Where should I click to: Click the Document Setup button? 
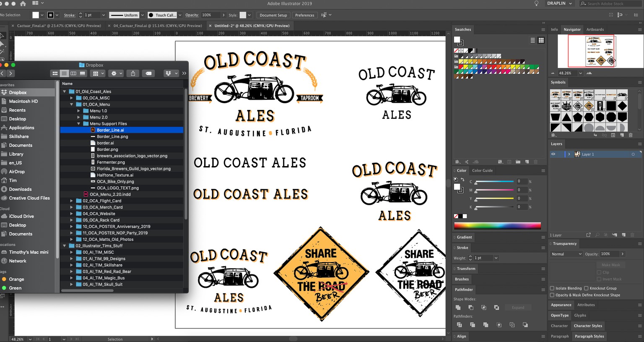coord(273,15)
